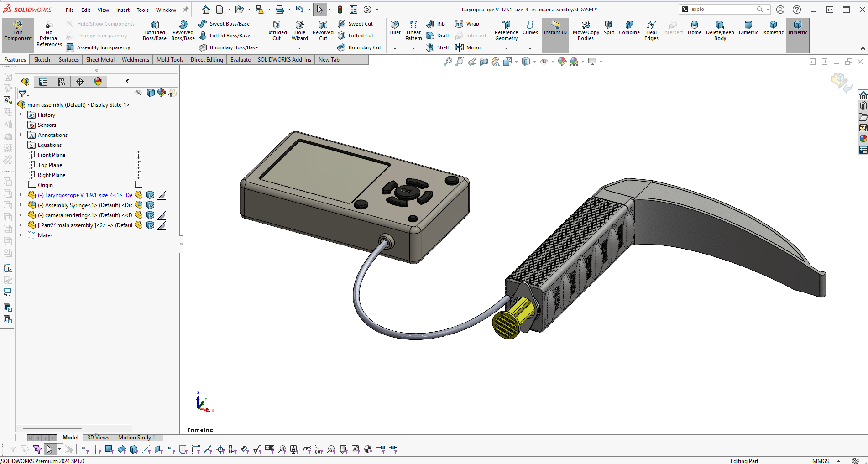Expand the Annotations node
This screenshot has height=464, width=868.
pyautogui.click(x=21, y=135)
